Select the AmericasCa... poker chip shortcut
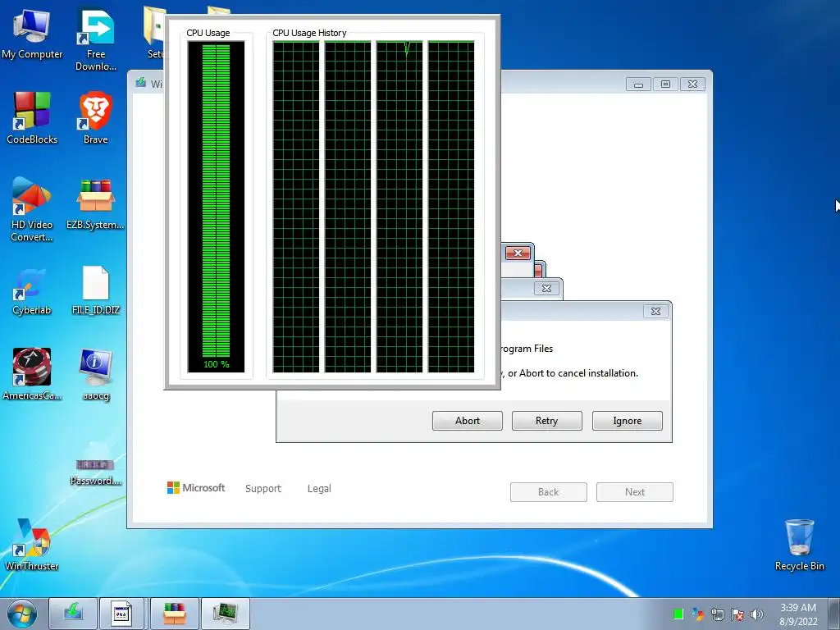 [32, 374]
